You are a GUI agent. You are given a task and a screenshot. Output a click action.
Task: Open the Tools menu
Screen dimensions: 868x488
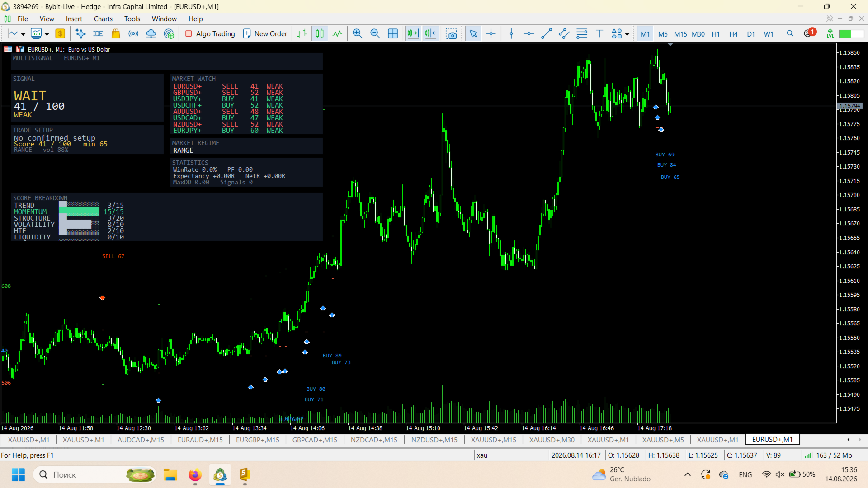point(132,19)
